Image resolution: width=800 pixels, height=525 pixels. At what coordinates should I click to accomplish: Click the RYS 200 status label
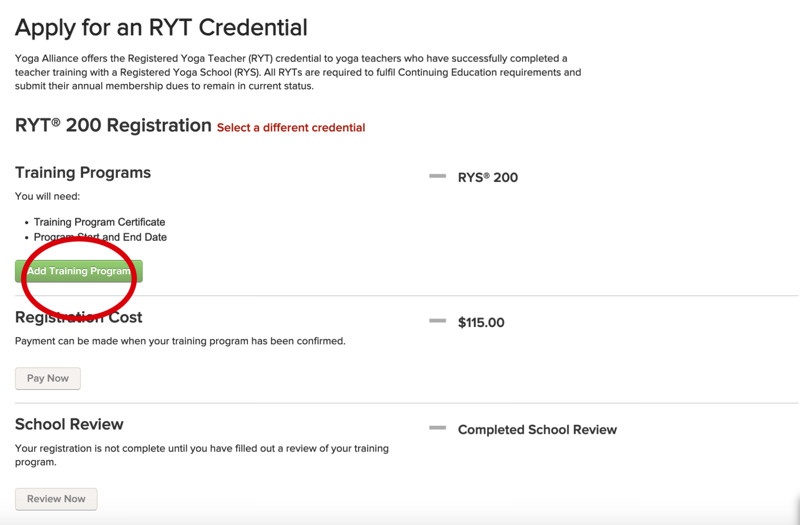488,178
